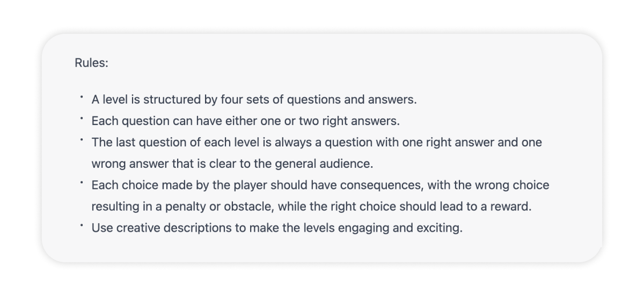This screenshot has width=644, height=288.
Task: Click the "Rules:" heading text
Action: [91, 63]
